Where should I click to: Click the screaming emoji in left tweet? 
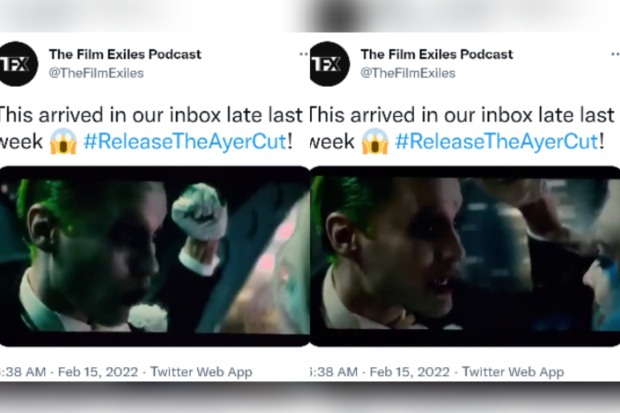point(63,141)
